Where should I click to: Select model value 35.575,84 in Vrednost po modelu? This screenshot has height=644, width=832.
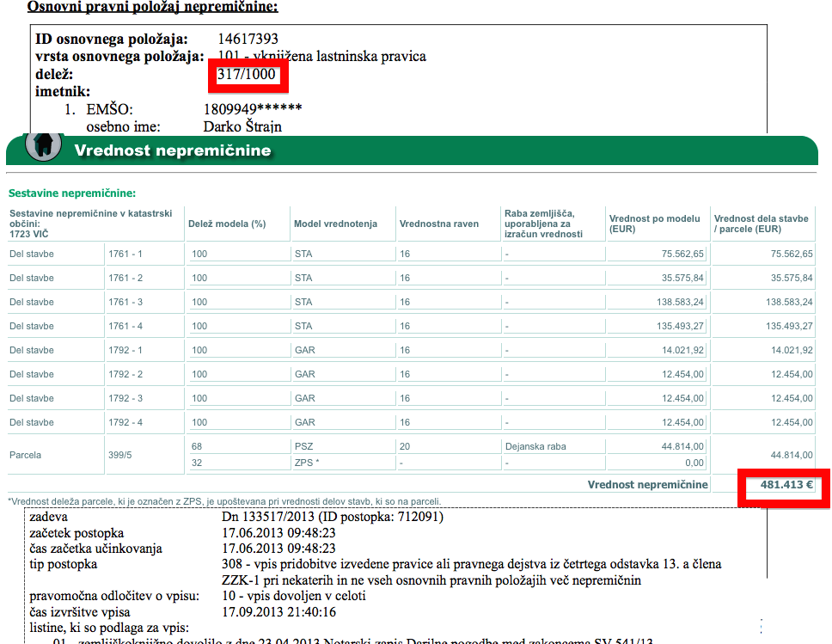[682, 278]
